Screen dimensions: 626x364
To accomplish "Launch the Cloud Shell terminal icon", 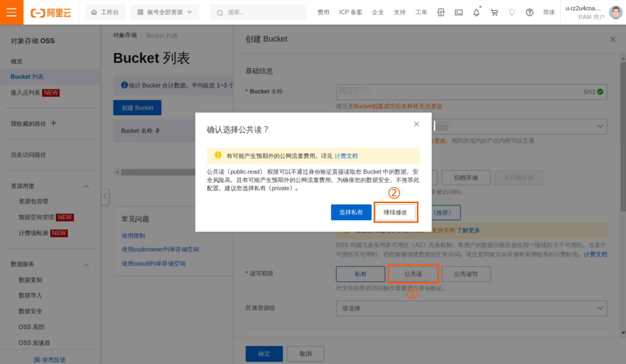I will (x=459, y=12).
